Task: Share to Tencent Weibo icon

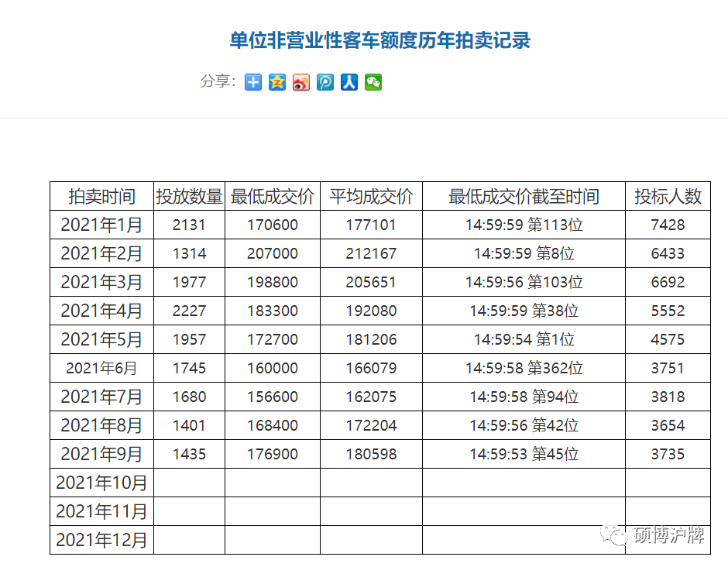Action: click(325, 82)
